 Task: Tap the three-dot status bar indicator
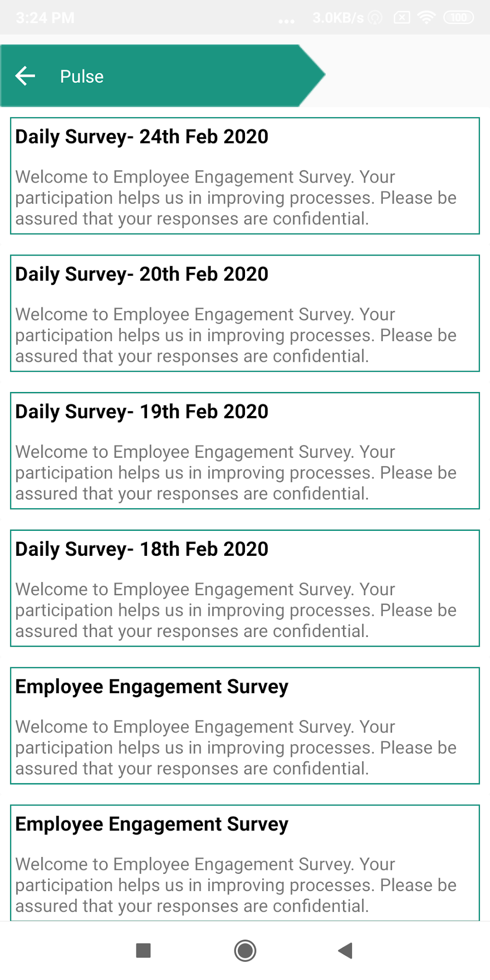pyautogui.click(x=286, y=21)
